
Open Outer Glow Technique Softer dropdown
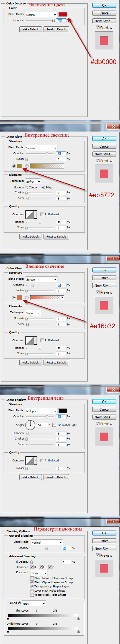coord(33,313)
